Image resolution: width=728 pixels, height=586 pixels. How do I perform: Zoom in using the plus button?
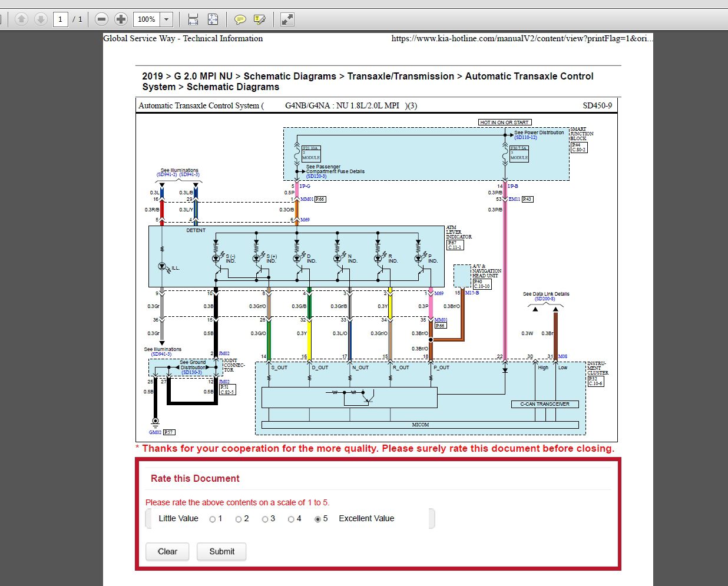pos(121,19)
